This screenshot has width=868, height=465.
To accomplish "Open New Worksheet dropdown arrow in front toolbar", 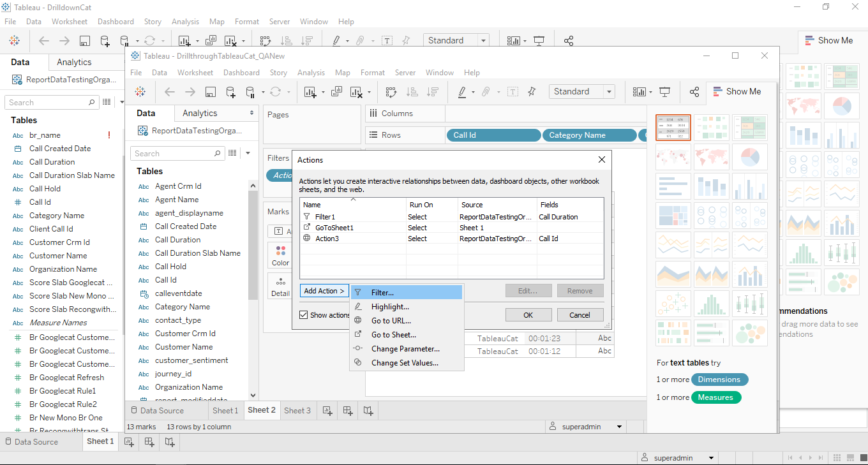I will coord(322,92).
